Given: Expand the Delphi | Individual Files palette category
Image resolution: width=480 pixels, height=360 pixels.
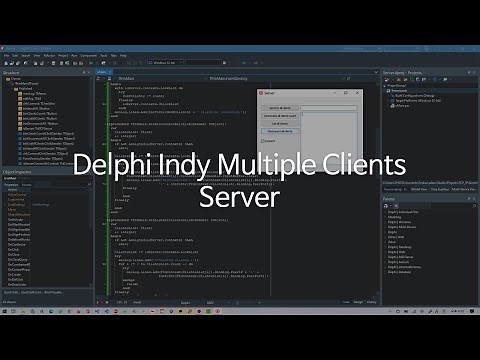Looking at the screenshot, I should (386, 212).
